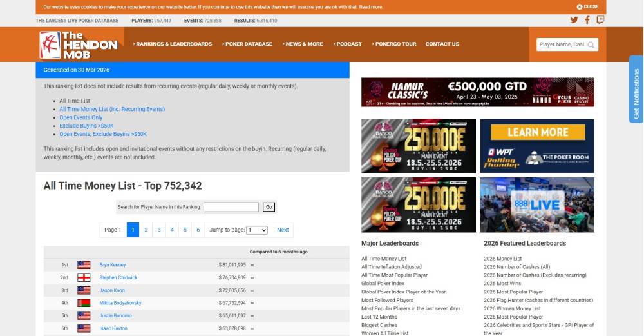644x336 pixels.
Task: Open Biggest Cashes leaderboard
Action: pos(379,325)
